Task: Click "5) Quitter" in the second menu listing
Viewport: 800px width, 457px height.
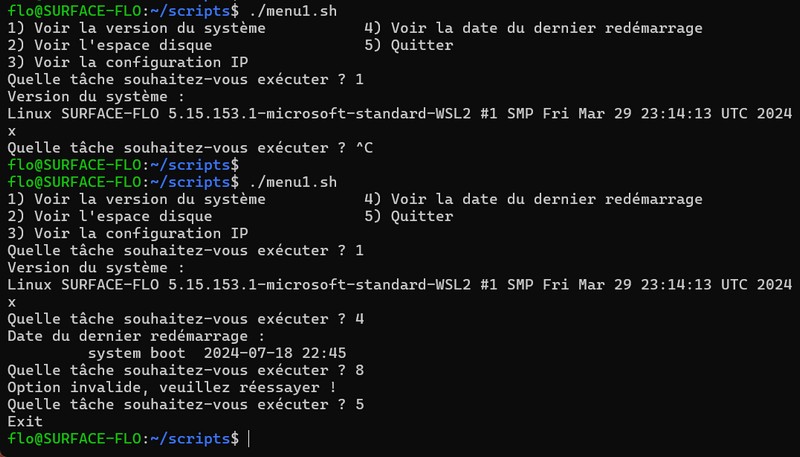Action: (x=409, y=216)
